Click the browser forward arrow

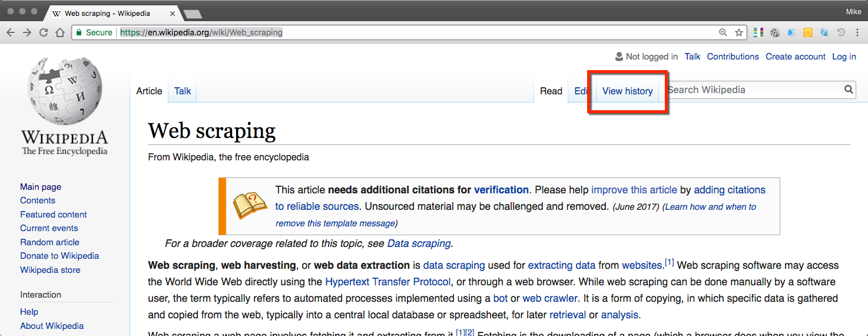coord(27,32)
